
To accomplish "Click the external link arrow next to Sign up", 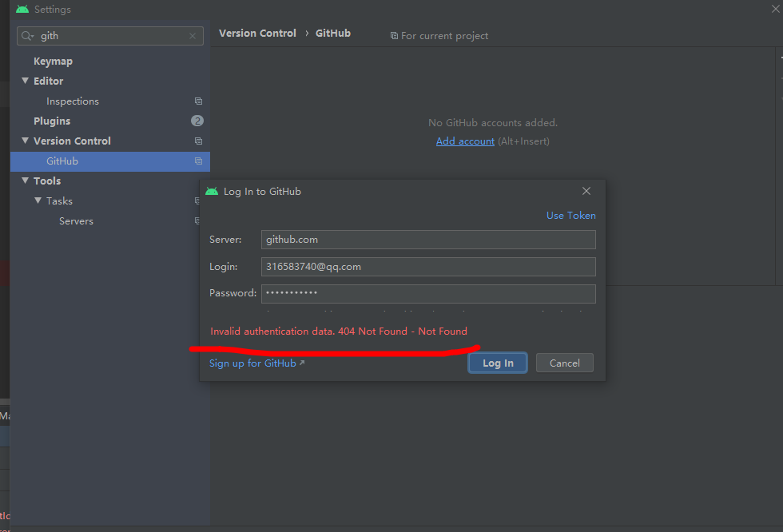I will pos(302,363).
